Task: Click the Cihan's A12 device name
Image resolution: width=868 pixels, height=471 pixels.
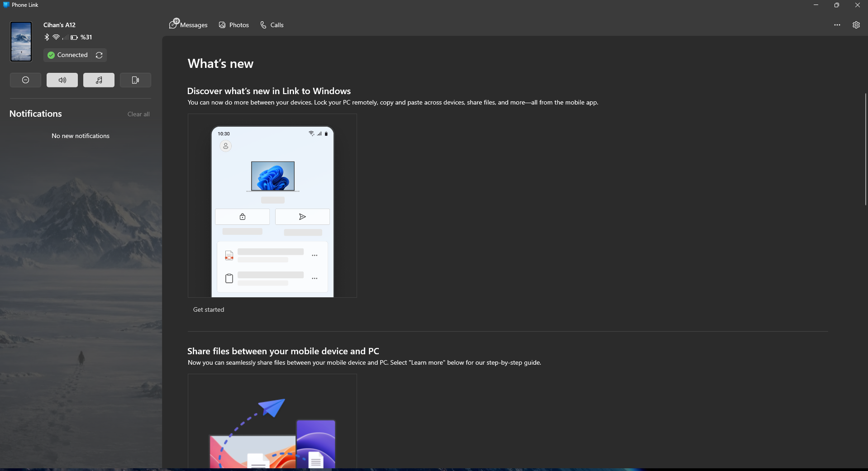Action: 59,25
